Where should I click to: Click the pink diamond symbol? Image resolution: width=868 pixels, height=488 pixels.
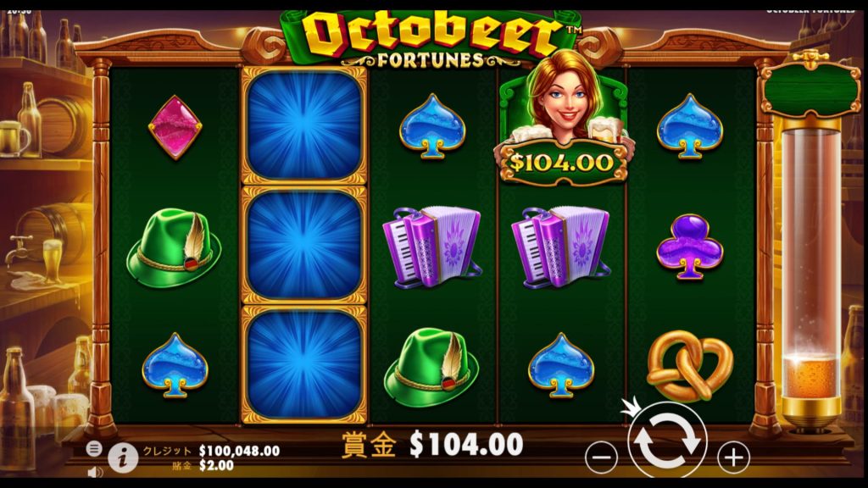175,127
